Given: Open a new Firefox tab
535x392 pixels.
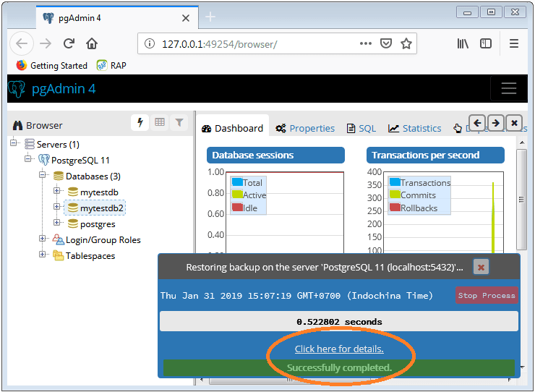Looking at the screenshot, I should pyautogui.click(x=210, y=17).
